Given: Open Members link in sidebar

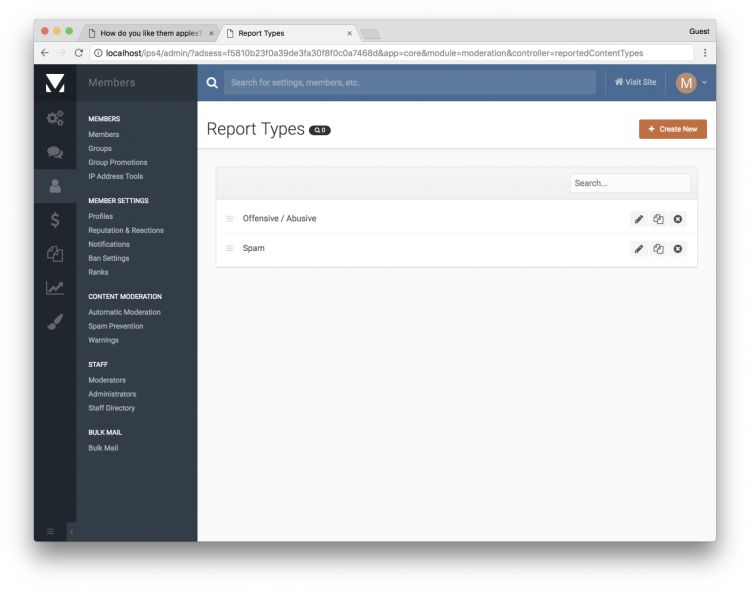Looking at the screenshot, I should pyautogui.click(x=103, y=134).
